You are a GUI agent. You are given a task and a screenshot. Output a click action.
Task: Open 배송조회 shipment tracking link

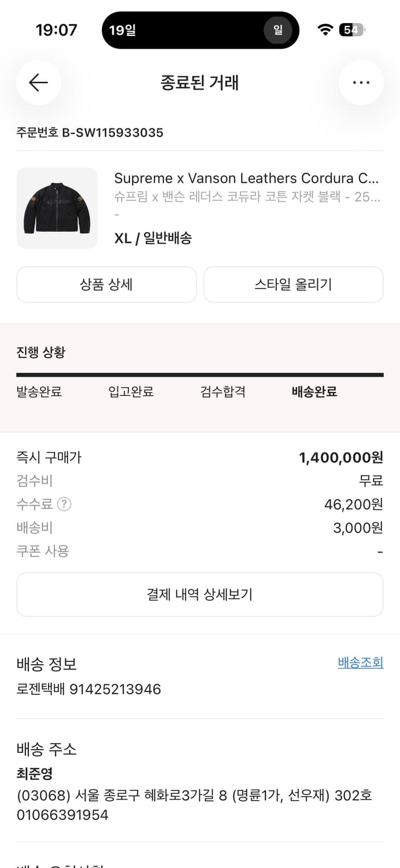coord(361,663)
